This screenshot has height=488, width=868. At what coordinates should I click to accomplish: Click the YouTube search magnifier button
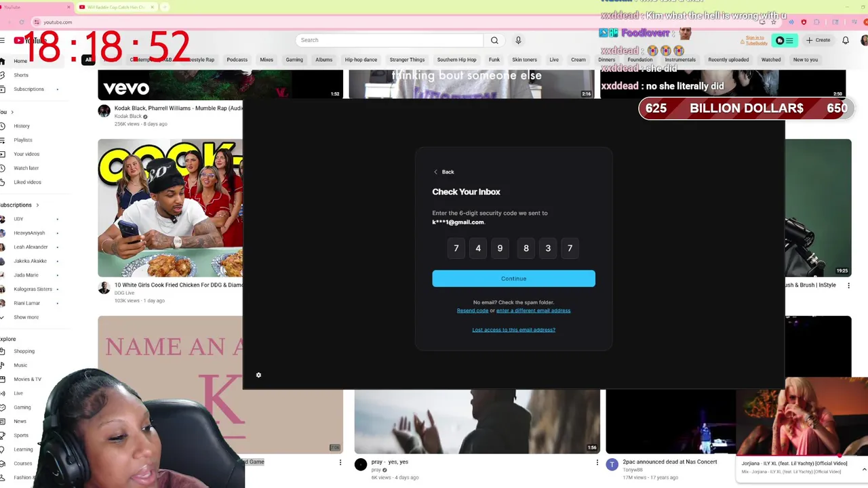click(494, 40)
